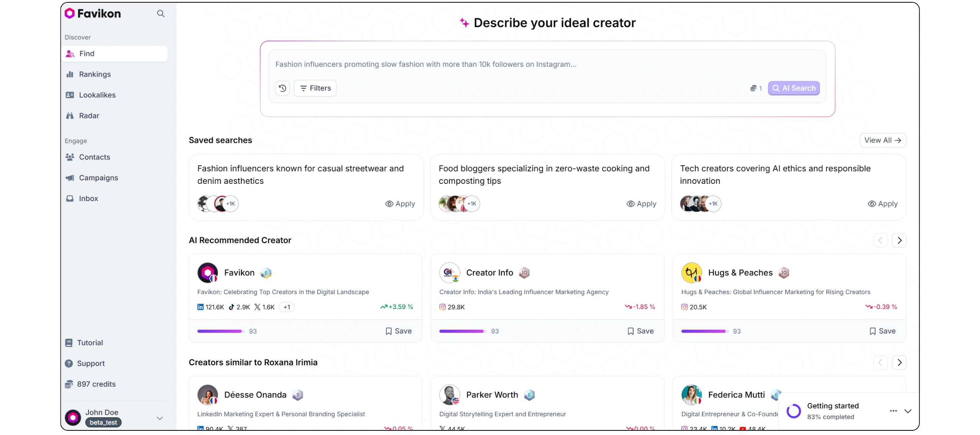Click Favikon's score progress bar
Image resolution: width=980 pixels, height=435 pixels.
tap(221, 331)
